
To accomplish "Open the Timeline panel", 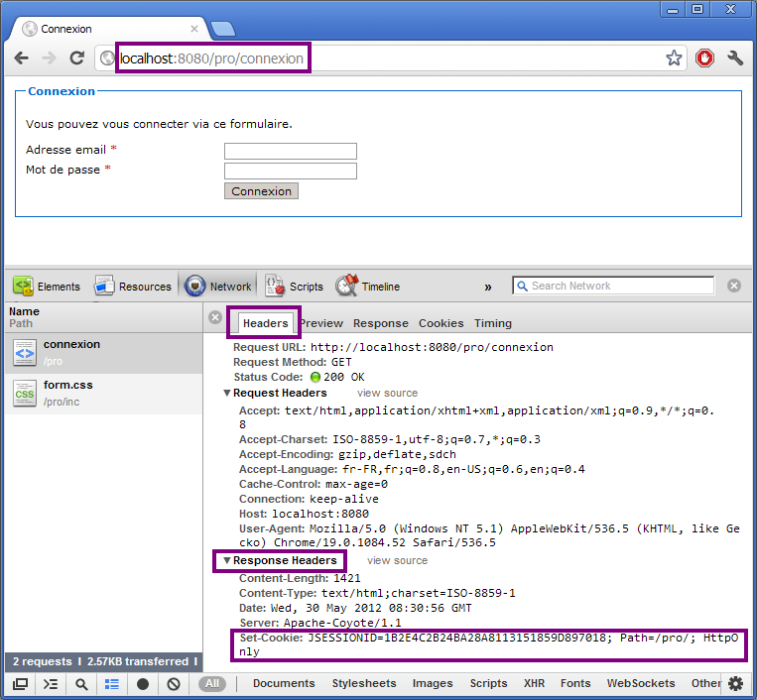I will coord(368,287).
